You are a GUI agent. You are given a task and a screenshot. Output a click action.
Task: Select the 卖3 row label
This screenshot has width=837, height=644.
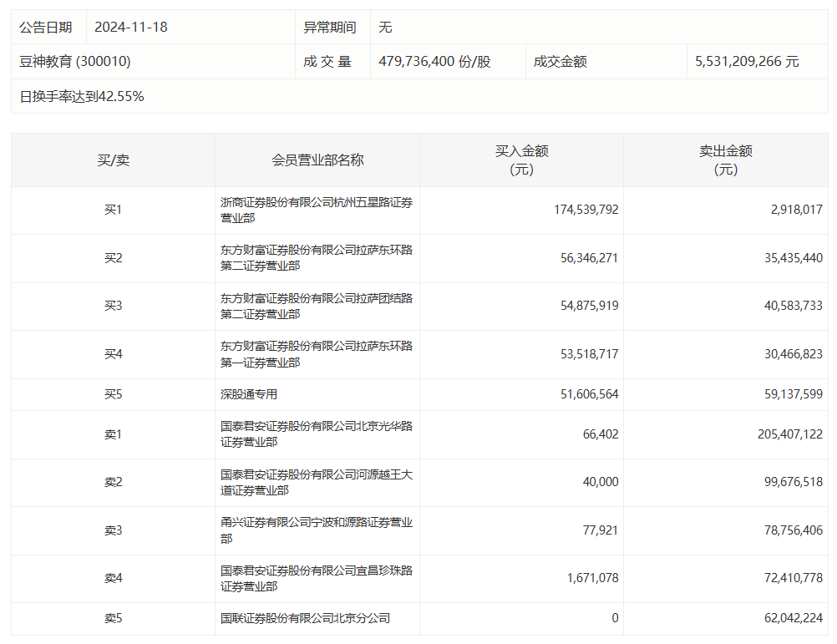[113, 531]
